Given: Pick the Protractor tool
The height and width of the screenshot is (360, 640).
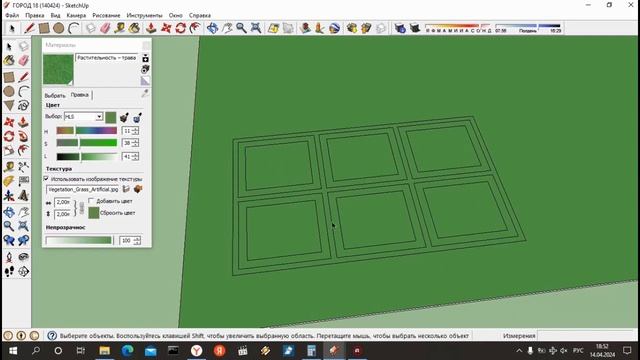Looking at the screenshot, I should pos(9,181).
